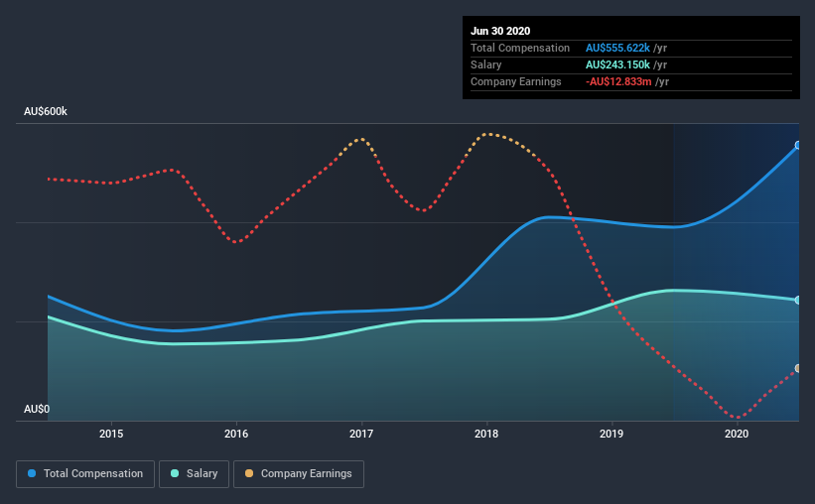The image size is (815, 504).
Task: Click the Company Earnings tooltip row label
Action: point(515,82)
